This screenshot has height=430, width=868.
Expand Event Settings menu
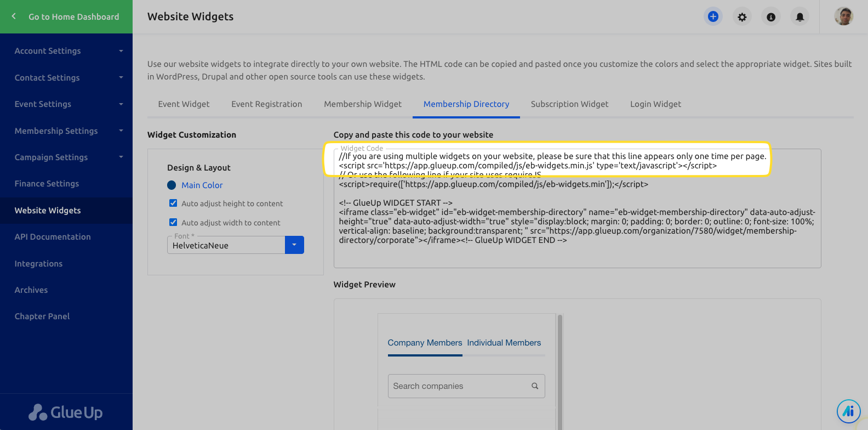pyautogui.click(x=66, y=104)
